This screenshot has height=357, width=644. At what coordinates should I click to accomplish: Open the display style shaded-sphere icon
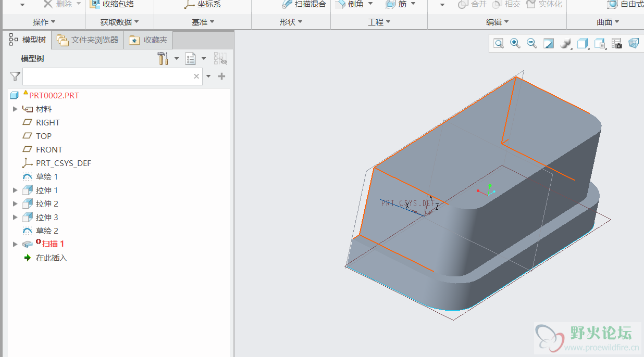(565, 44)
